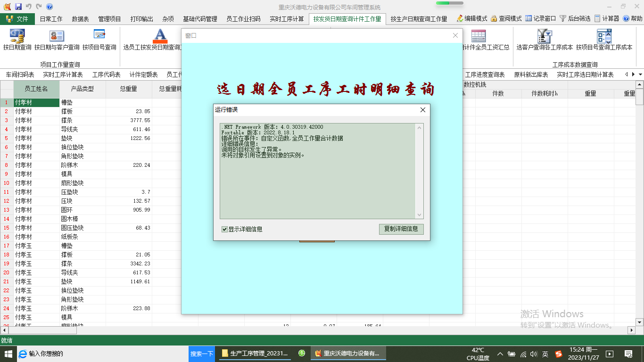Screen dimensions: 644x362
Task: Expand the table tabs list dropdown arrow
Action: point(640,74)
